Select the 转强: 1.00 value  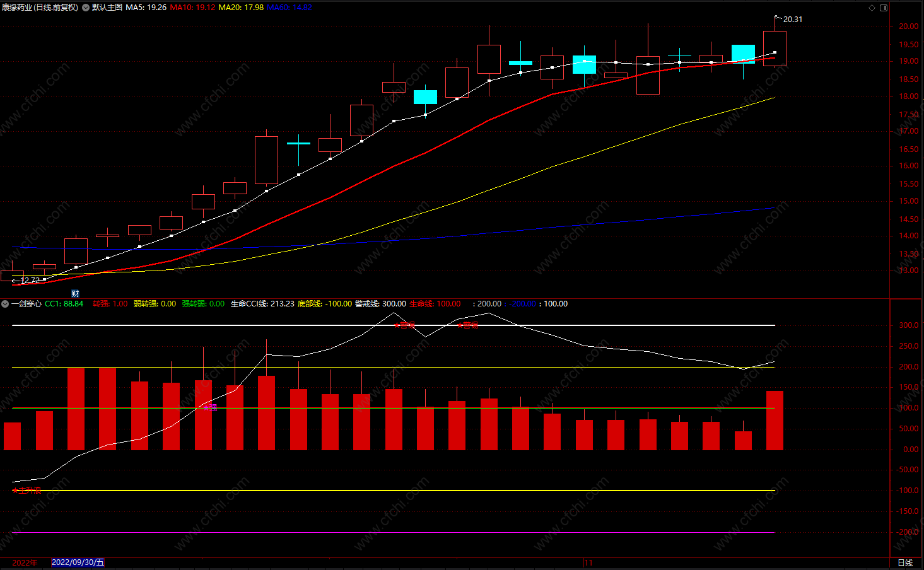click(110, 304)
